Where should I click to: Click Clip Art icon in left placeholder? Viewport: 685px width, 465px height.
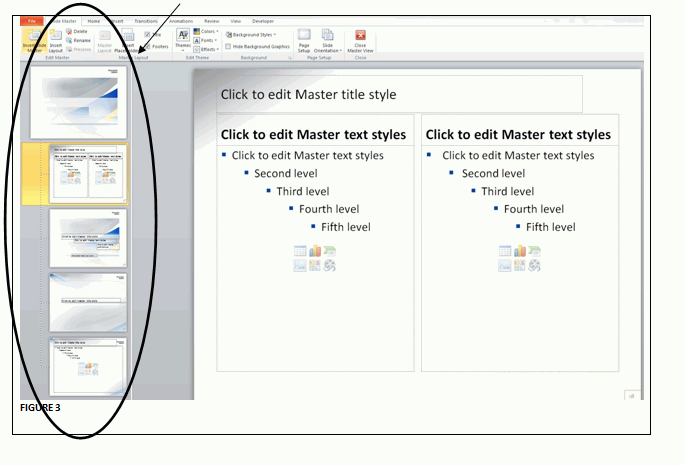[315, 265]
